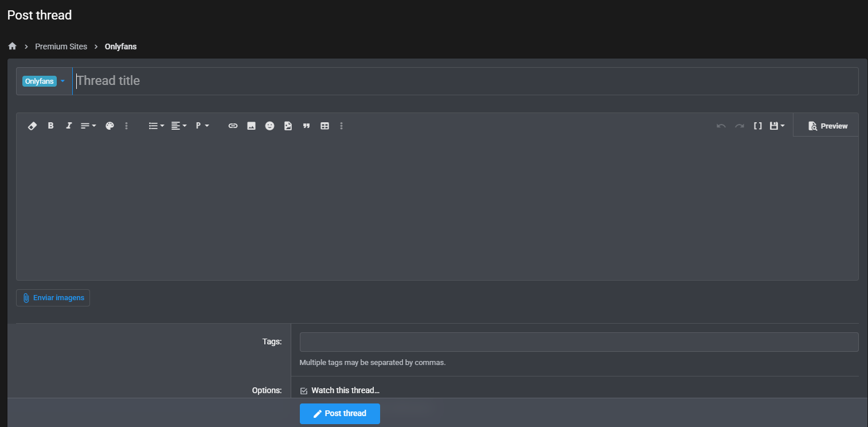Toggle italic text formatting

[69, 126]
